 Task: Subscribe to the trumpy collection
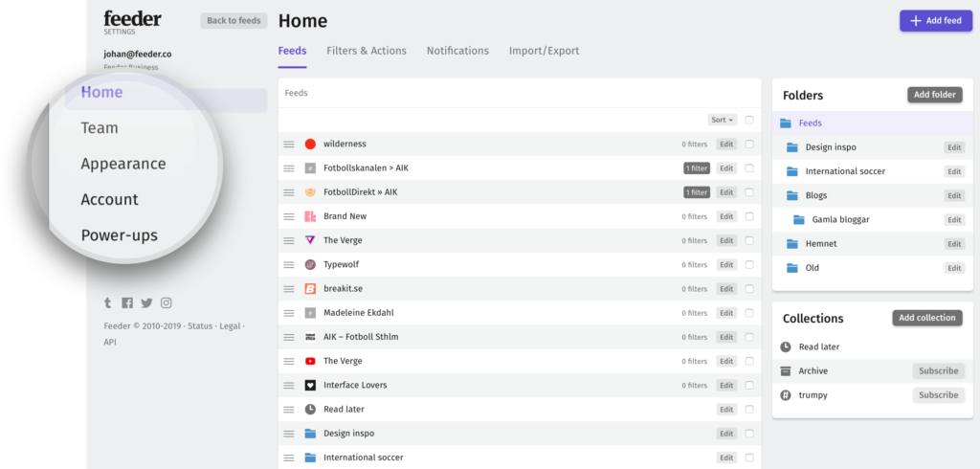938,395
